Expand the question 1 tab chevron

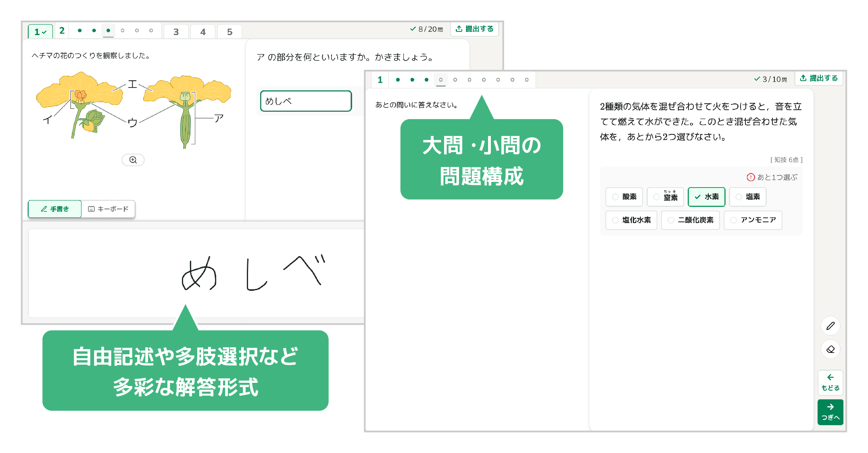pyautogui.click(x=44, y=32)
